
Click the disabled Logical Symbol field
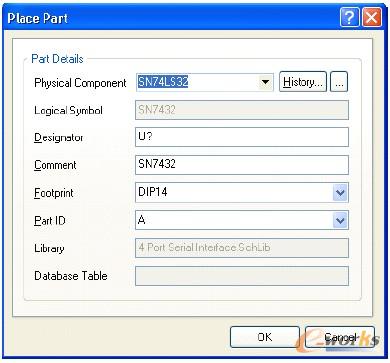(242, 110)
